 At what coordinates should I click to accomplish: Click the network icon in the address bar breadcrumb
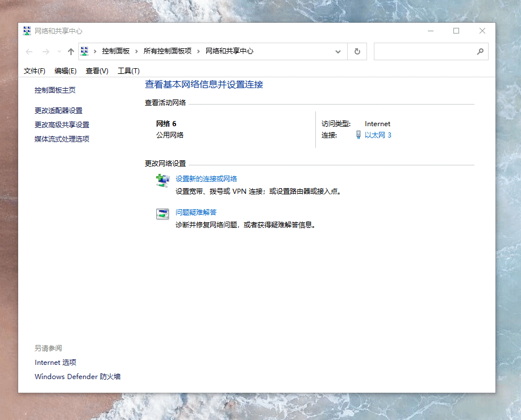tap(83, 51)
